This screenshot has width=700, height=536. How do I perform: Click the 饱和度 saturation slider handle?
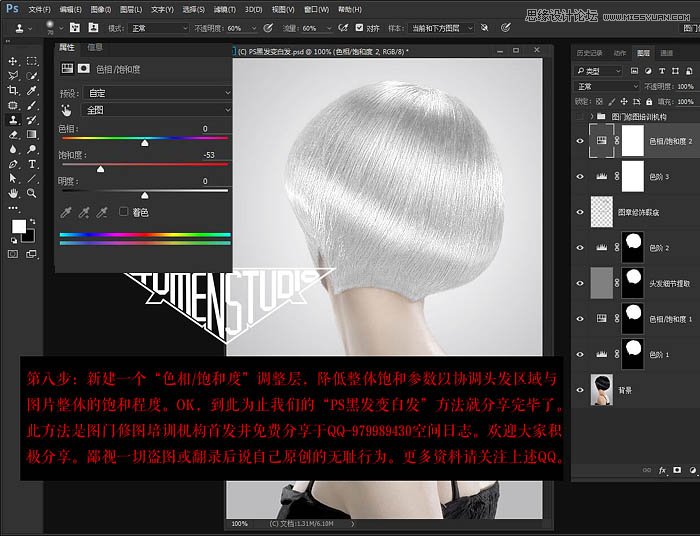coord(100,169)
